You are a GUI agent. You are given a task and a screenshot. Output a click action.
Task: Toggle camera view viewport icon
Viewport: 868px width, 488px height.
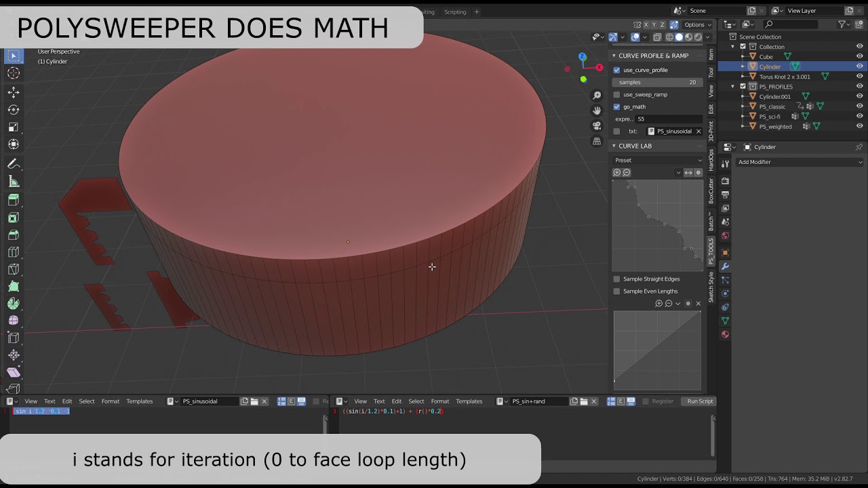(597, 125)
